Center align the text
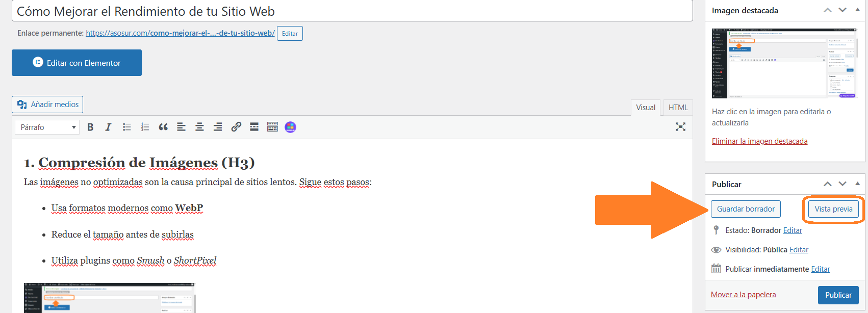 tap(199, 127)
